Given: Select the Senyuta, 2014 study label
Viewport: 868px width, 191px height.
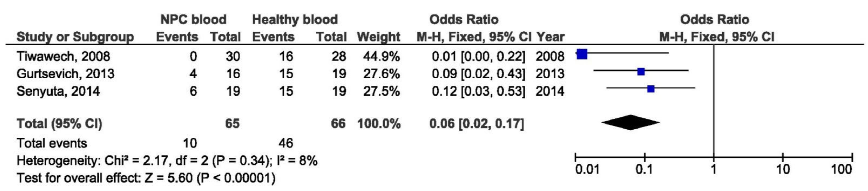Looking at the screenshot, I should tap(58, 91).
